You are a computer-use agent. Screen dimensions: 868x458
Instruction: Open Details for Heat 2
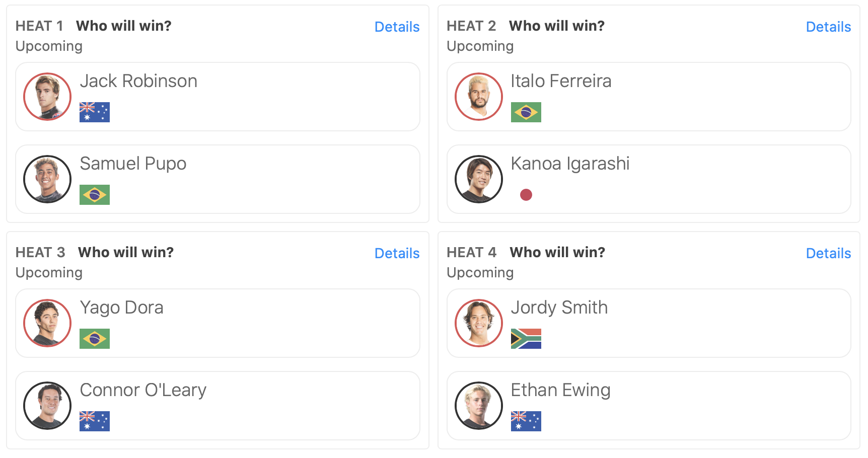828,27
